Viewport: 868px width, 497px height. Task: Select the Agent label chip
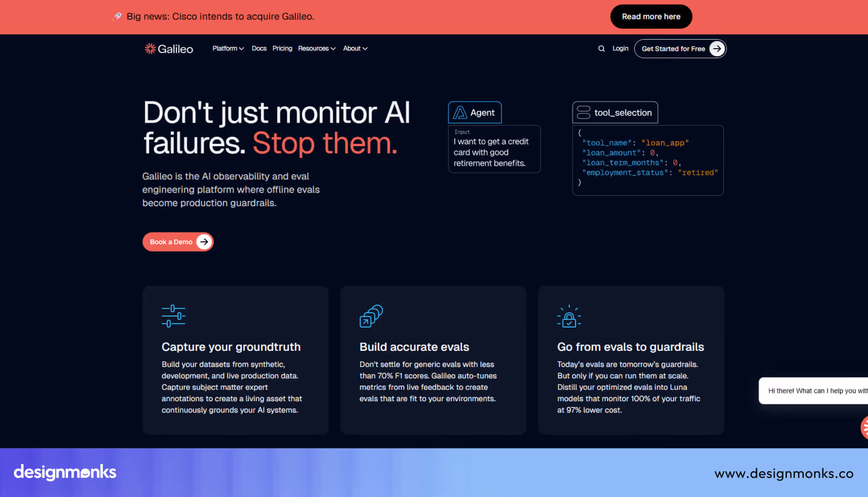click(x=475, y=113)
